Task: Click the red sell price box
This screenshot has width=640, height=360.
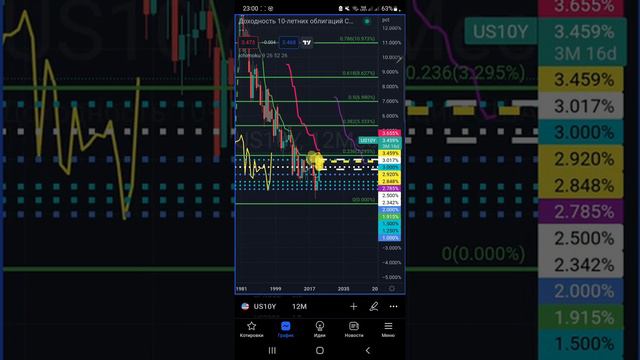Action: pyautogui.click(x=248, y=42)
